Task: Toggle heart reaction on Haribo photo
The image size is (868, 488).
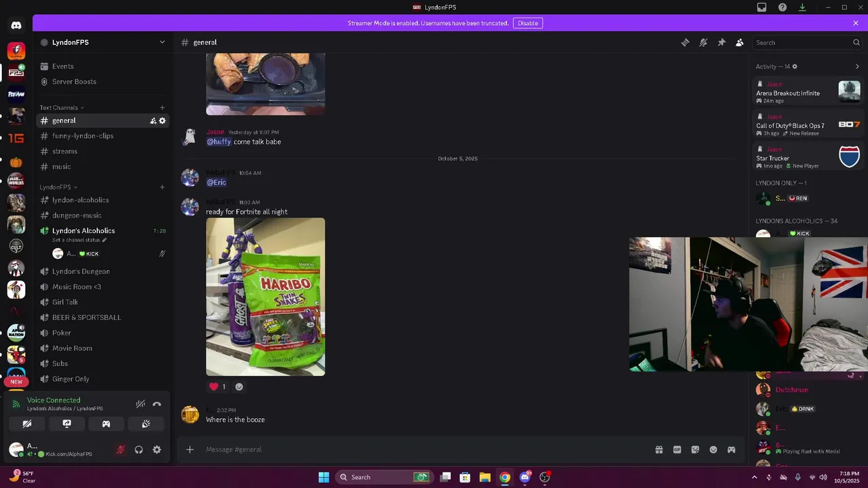Action: pos(218,386)
